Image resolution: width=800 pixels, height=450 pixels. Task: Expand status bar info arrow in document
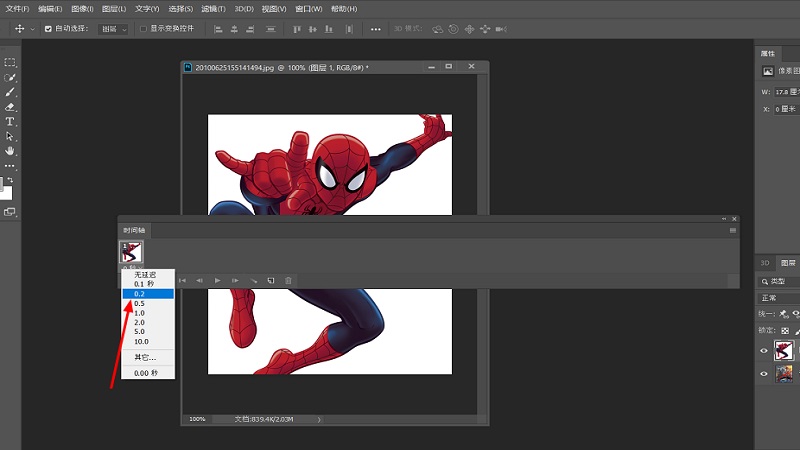[x=319, y=419]
